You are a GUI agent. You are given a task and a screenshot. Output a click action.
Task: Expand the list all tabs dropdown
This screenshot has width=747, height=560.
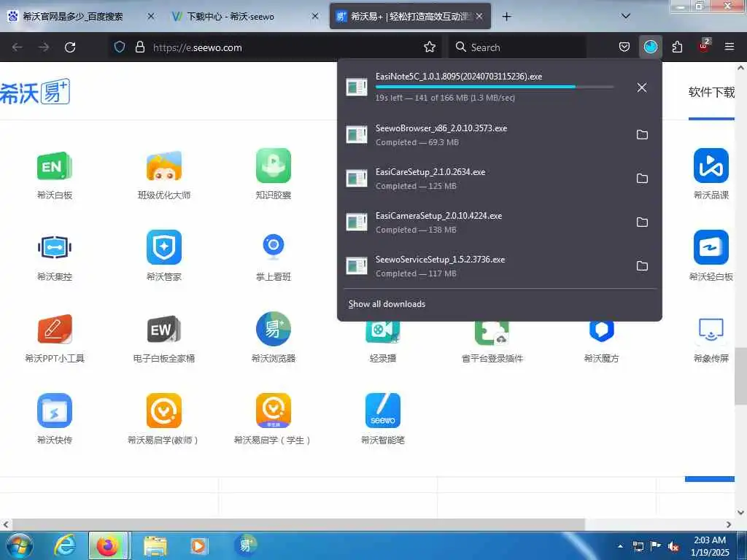626,16
